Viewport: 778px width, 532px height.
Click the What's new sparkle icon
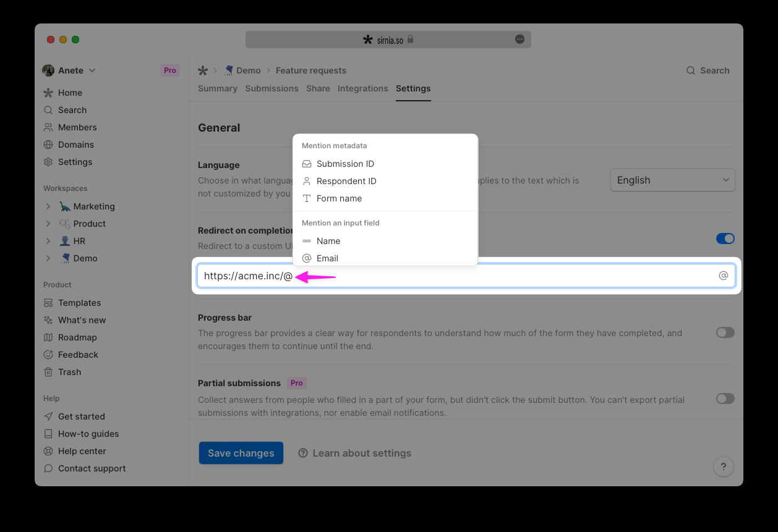coord(48,320)
